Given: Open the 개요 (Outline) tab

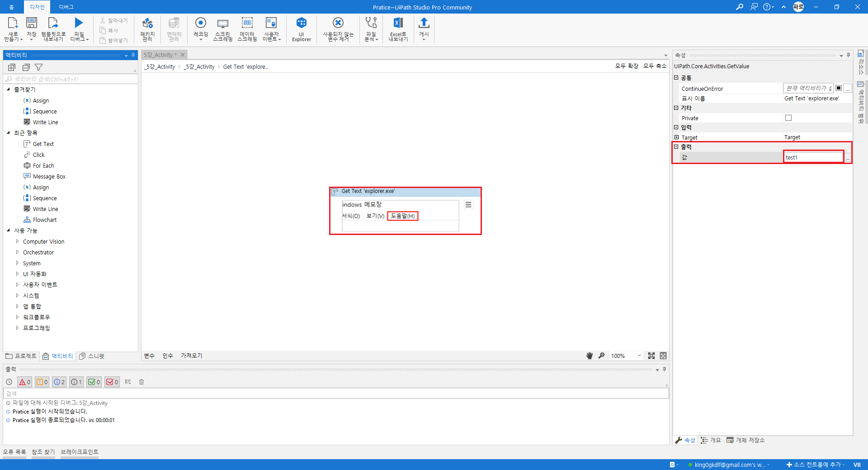Looking at the screenshot, I should tap(711, 440).
